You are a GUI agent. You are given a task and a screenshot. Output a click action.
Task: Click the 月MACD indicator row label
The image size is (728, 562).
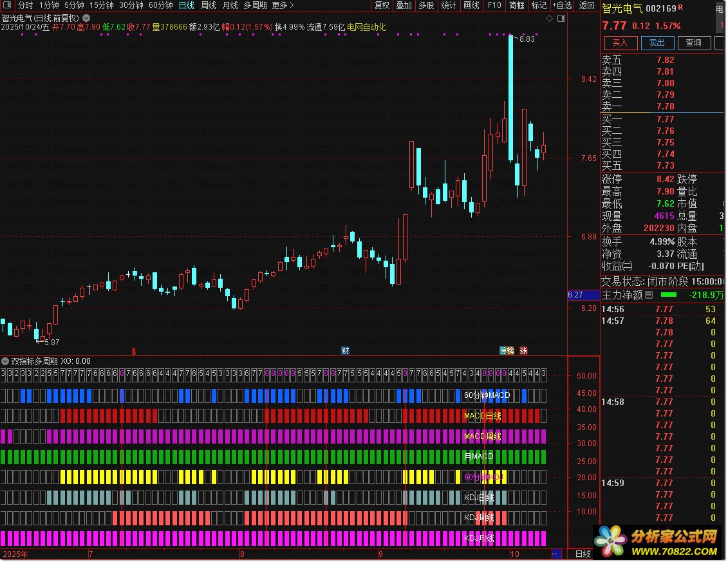(x=479, y=456)
